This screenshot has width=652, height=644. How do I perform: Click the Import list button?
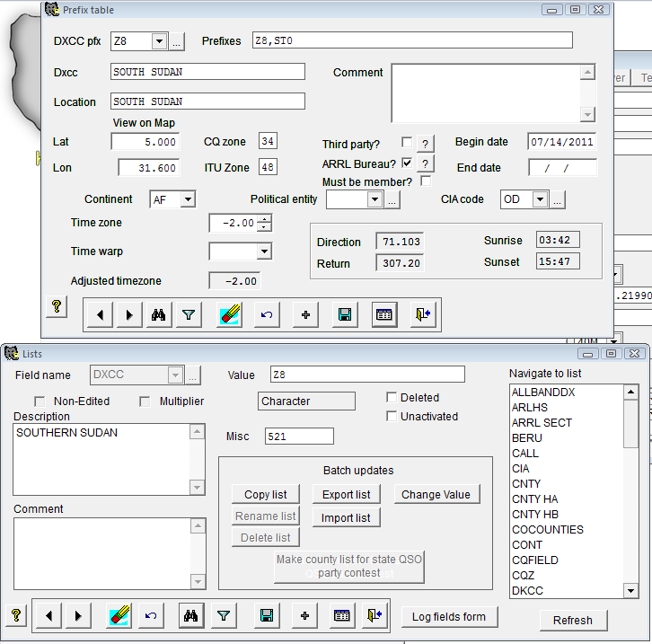point(347,517)
